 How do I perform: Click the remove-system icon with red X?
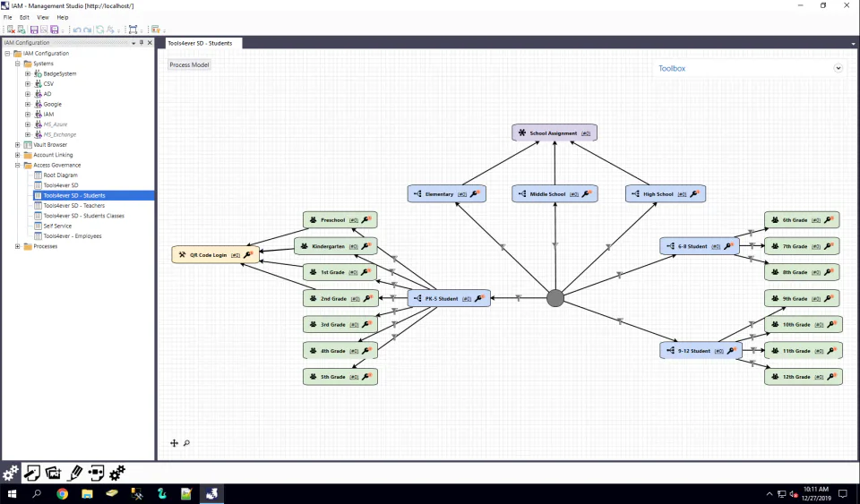pyautogui.click(x=11, y=30)
